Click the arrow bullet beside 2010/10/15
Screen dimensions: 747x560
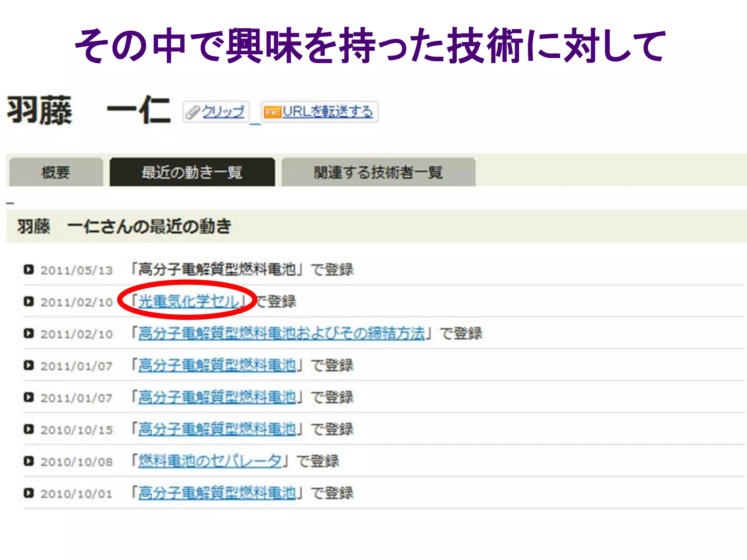[29, 429]
